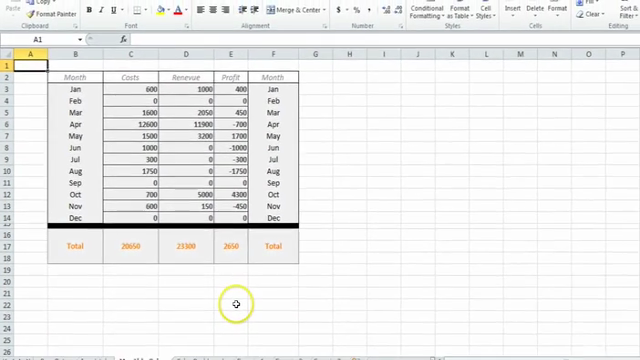Open Font dialog launcher

pos(187,26)
